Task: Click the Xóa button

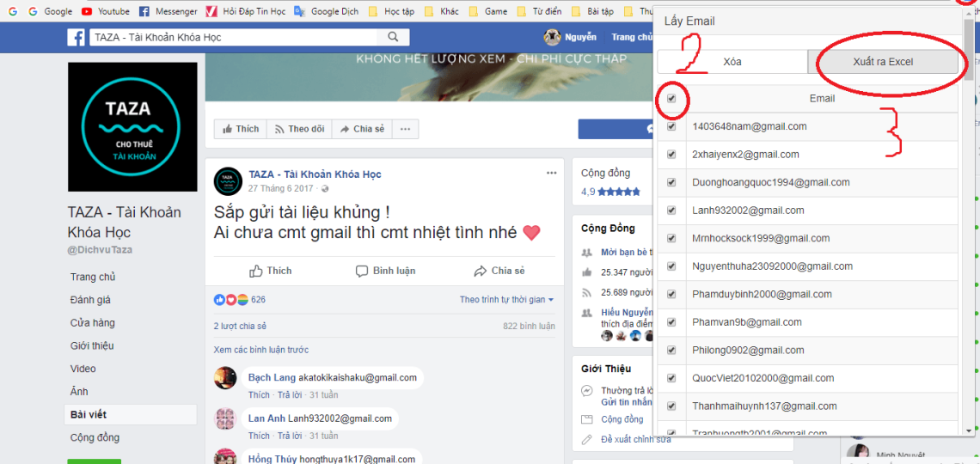Action: click(x=732, y=62)
